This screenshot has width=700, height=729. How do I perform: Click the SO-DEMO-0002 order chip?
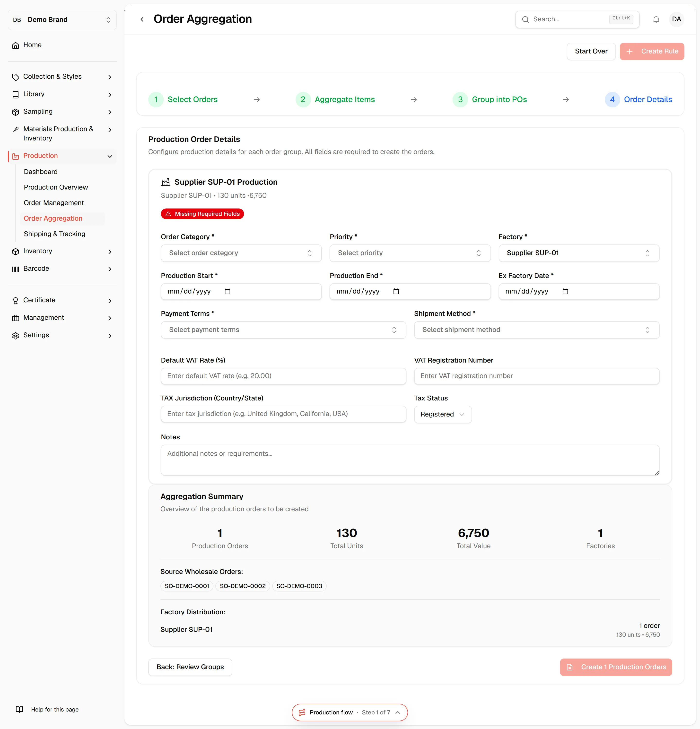pos(243,586)
